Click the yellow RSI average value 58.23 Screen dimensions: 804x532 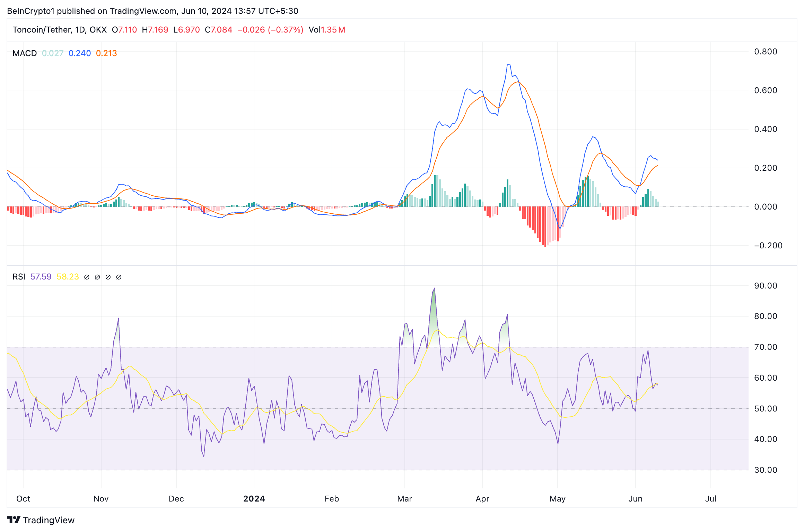(68, 277)
